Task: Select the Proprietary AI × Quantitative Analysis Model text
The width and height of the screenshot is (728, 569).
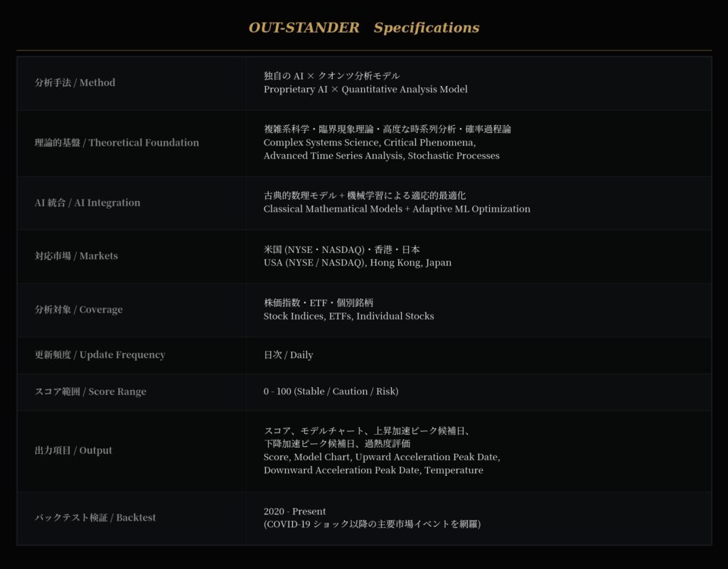Action: 365,90
